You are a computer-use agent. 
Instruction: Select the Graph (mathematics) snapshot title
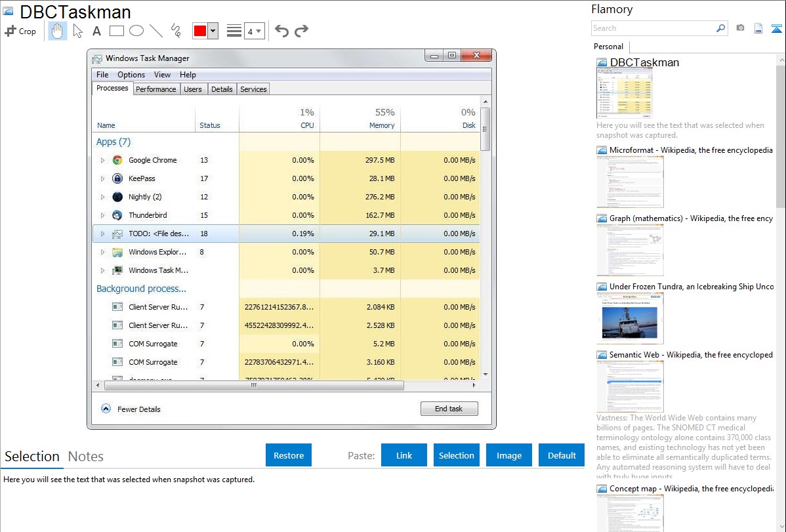[691, 218]
